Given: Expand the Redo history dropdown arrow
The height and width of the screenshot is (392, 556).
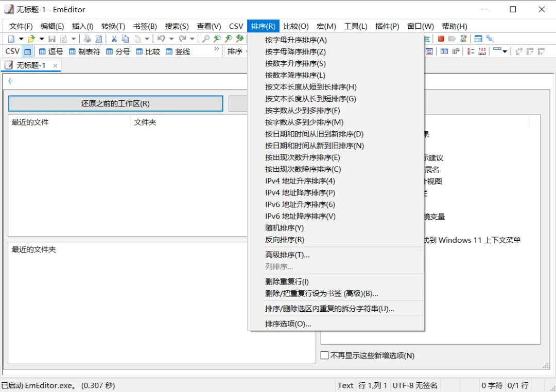Looking at the screenshot, I should coord(192,39).
